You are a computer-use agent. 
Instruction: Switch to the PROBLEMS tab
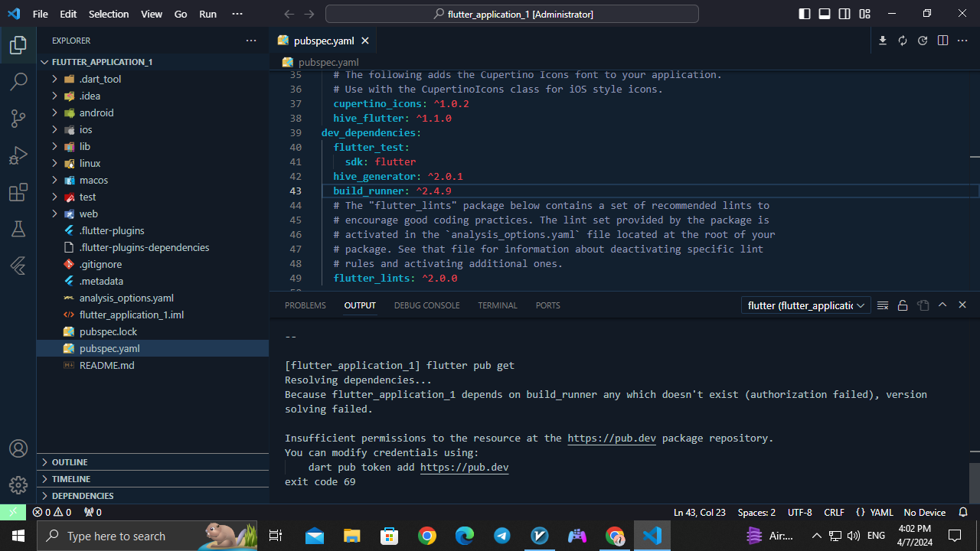pyautogui.click(x=305, y=305)
